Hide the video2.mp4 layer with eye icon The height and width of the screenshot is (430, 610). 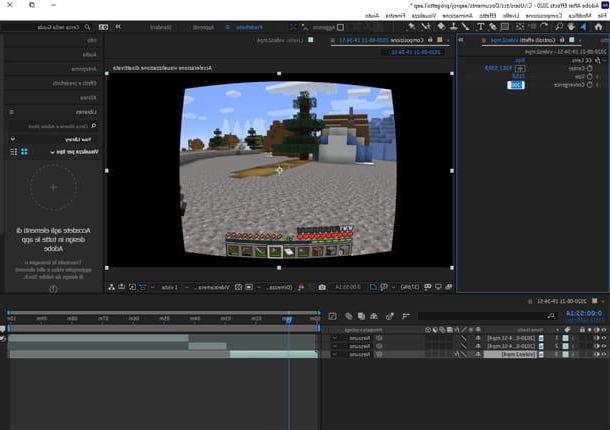[604, 354]
